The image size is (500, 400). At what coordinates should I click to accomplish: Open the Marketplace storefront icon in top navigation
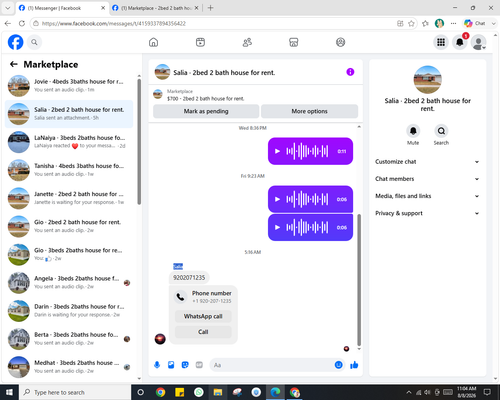click(x=293, y=42)
